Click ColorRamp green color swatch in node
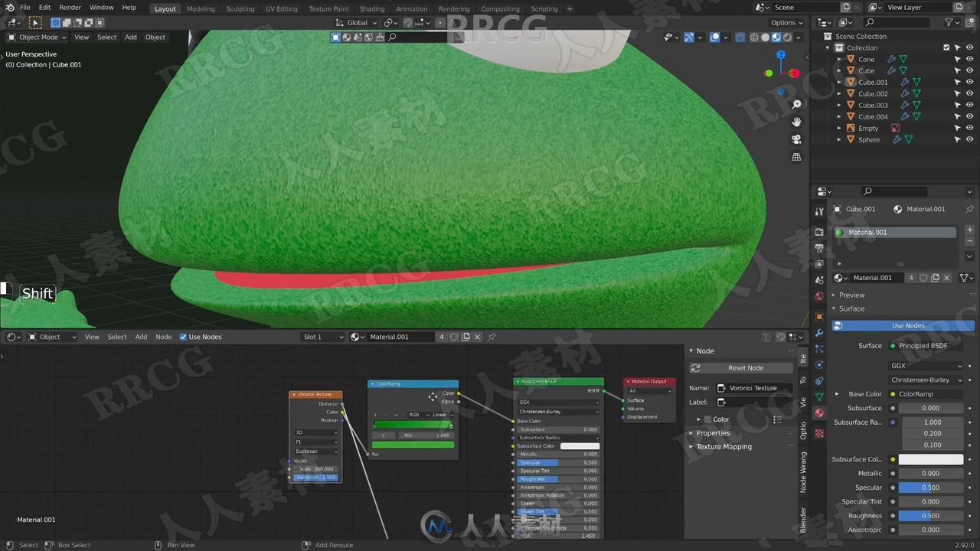980x551 pixels. click(413, 445)
